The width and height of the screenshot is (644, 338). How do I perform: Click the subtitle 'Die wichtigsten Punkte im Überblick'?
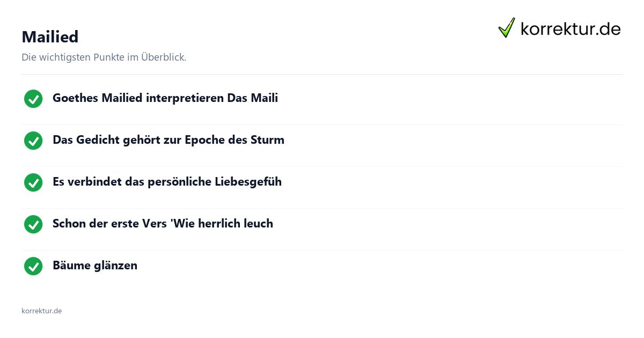tap(104, 57)
